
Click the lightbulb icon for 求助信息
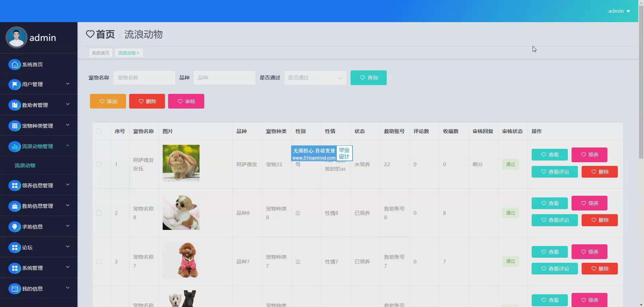point(14,227)
